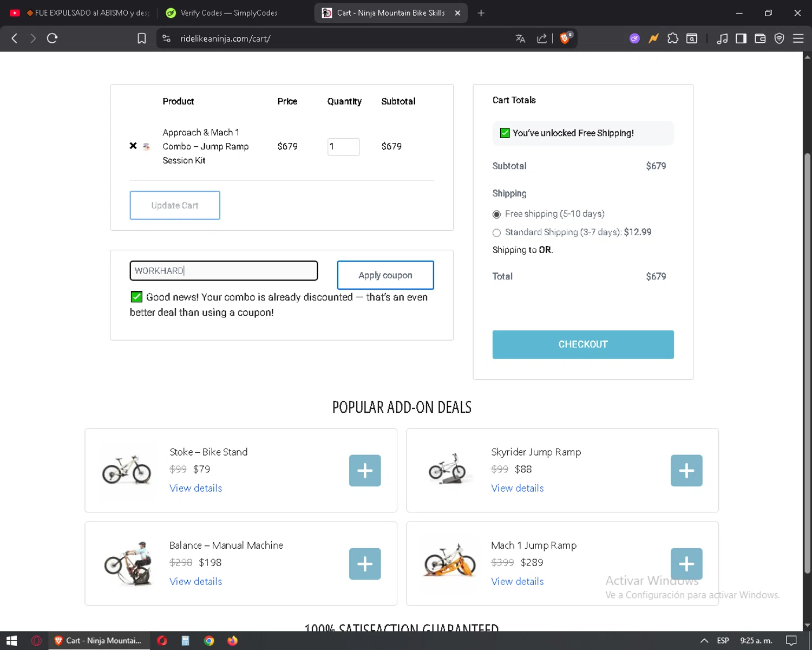Toggle the browser sidebar panel
This screenshot has width=812, height=650.
point(741,38)
